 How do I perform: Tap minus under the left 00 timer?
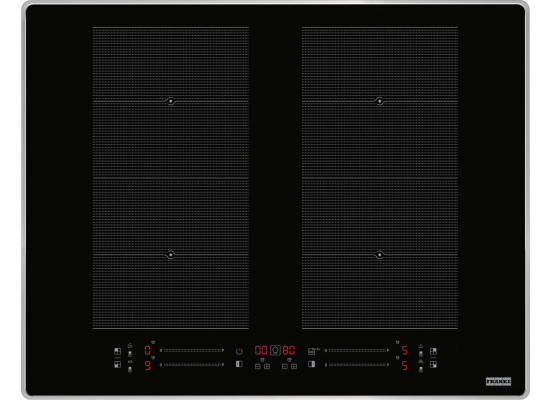pos(258,366)
